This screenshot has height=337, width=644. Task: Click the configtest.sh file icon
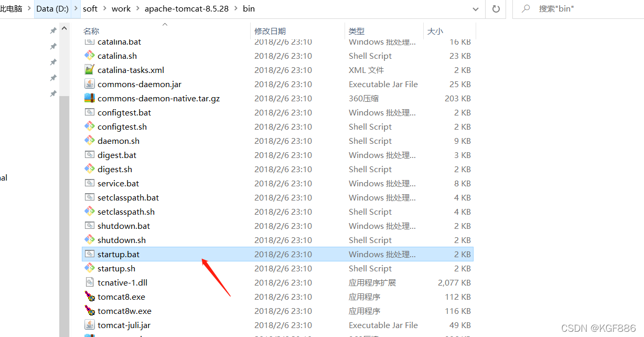89,127
